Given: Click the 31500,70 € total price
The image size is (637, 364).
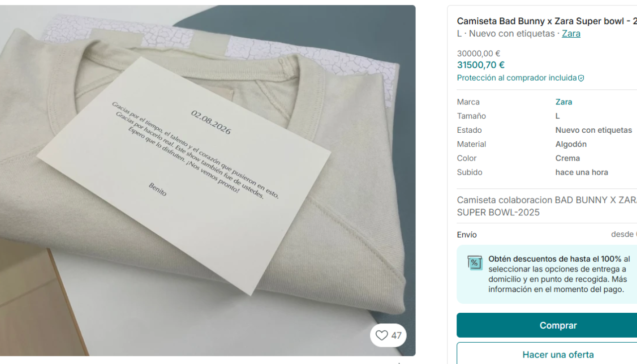Looking at the screenshot, I should 481,65.
